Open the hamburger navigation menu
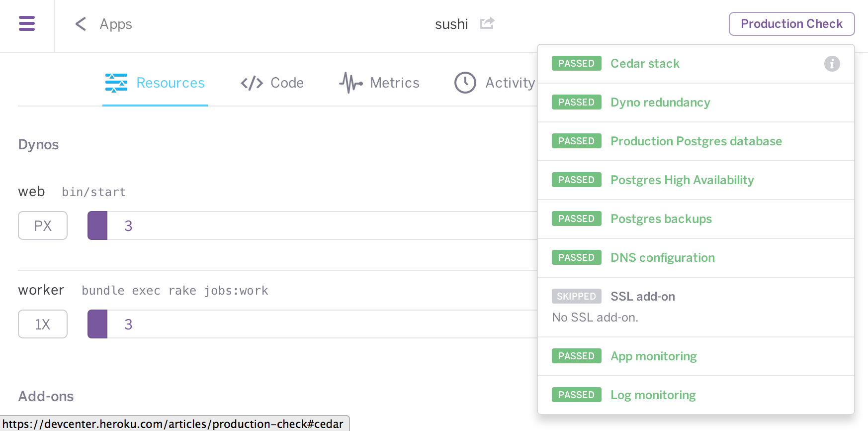The width and height of the screenshot is (868, 431). coord(27,23)
